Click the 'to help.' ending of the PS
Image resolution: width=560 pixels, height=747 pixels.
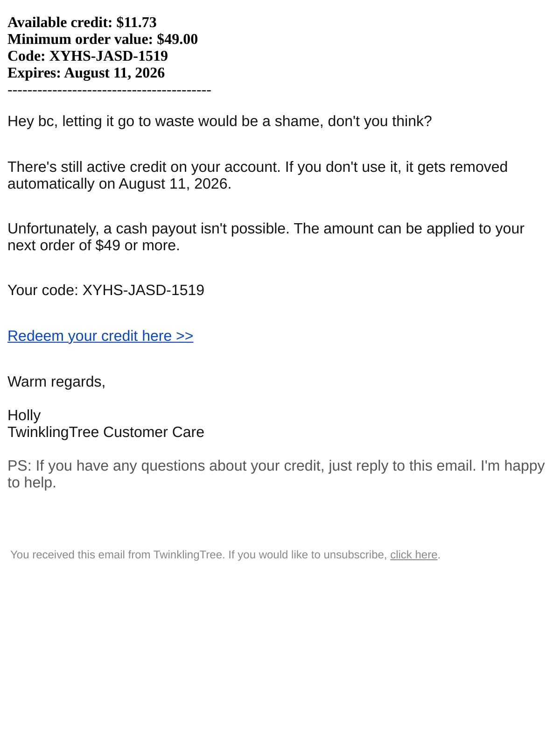pos(32,483)
